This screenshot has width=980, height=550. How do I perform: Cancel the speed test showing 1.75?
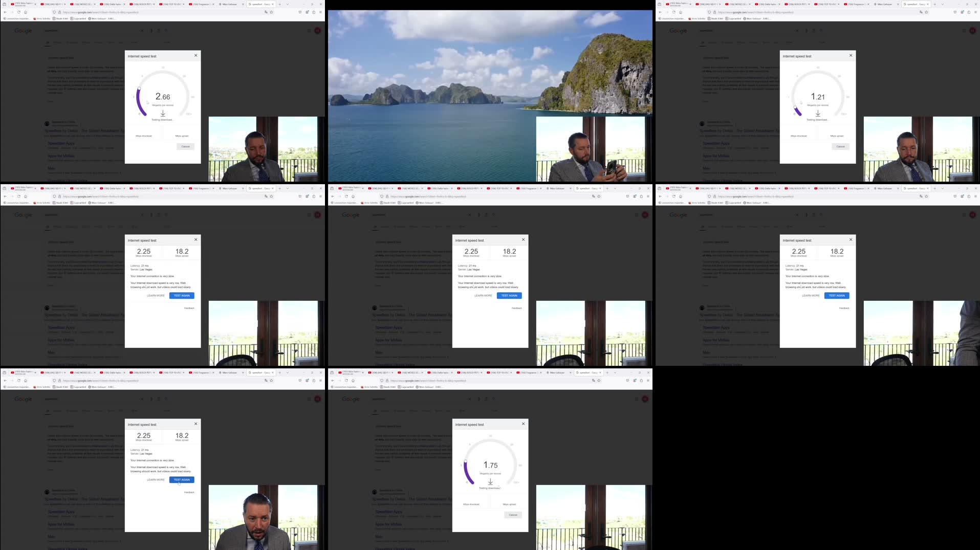(513, 515)
